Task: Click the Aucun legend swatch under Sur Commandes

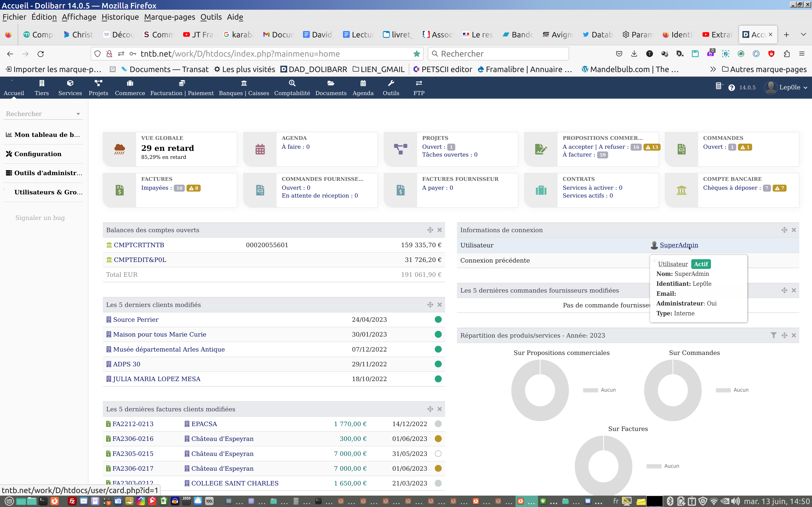Action: point(723,390)
